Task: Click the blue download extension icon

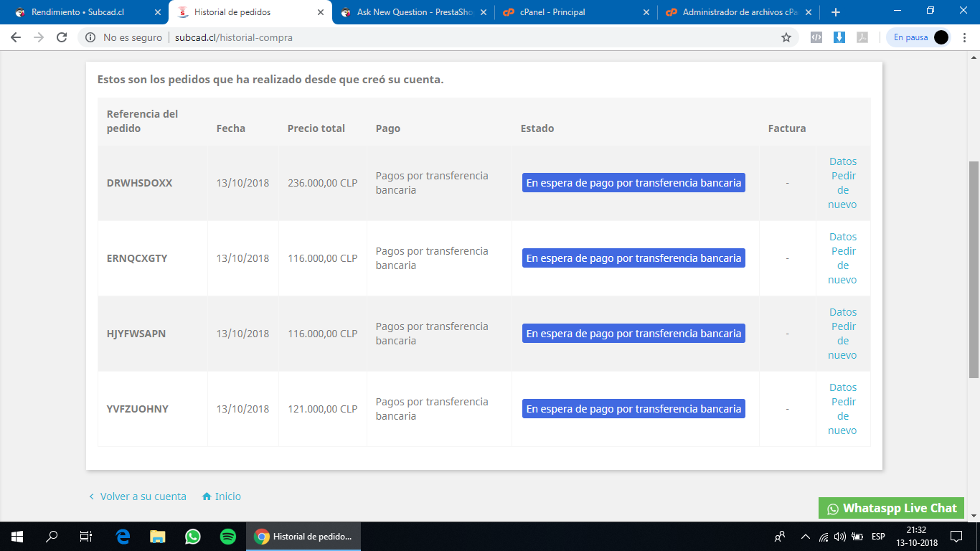Action: [x=839, y=37]
